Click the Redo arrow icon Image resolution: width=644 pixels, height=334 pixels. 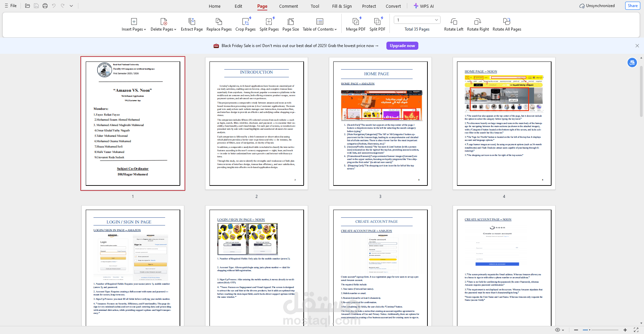click(63, 6)
